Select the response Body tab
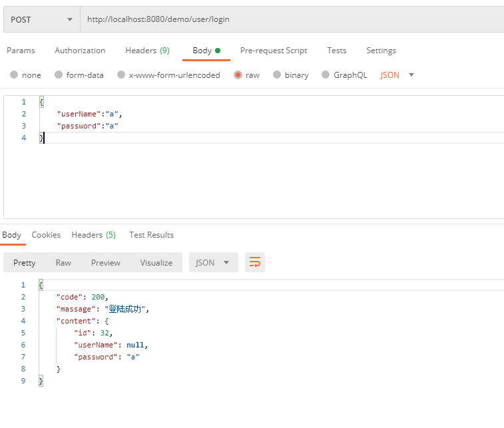The height and width of the screenshot is (428, 504). [11, 235]
